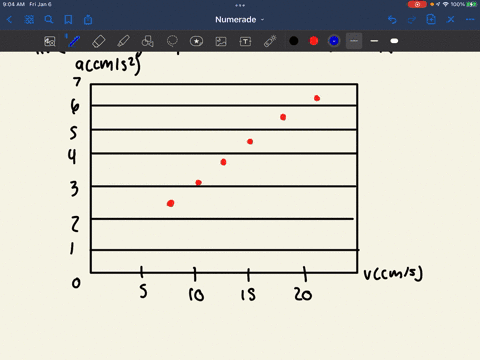Image resolution: width=480 pixels, height=360 pixels.
Task: Tap the 9:04 AM clock in status bar
Action: pos(14,4)
